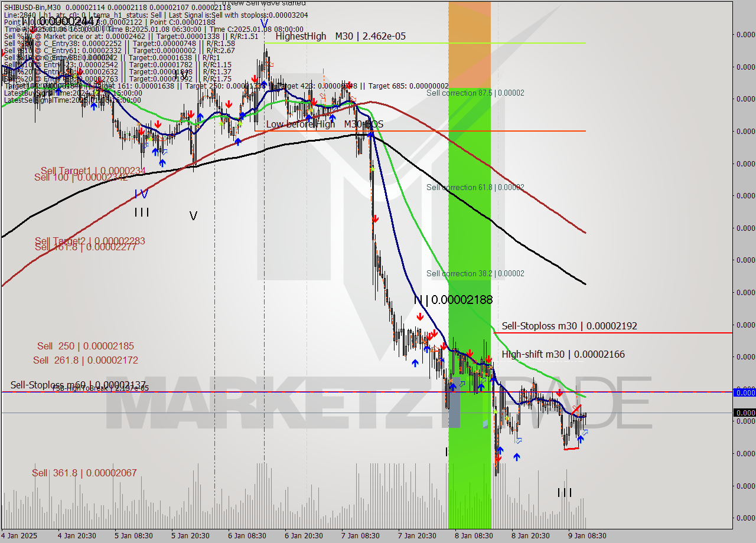Click the blue price tag on the price axis

point(744,392)
